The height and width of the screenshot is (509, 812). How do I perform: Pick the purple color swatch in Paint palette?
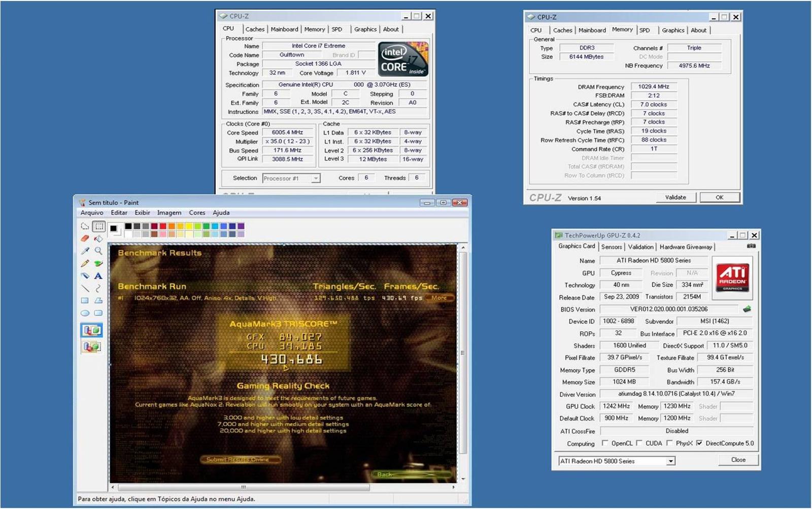tap(241, 226)
